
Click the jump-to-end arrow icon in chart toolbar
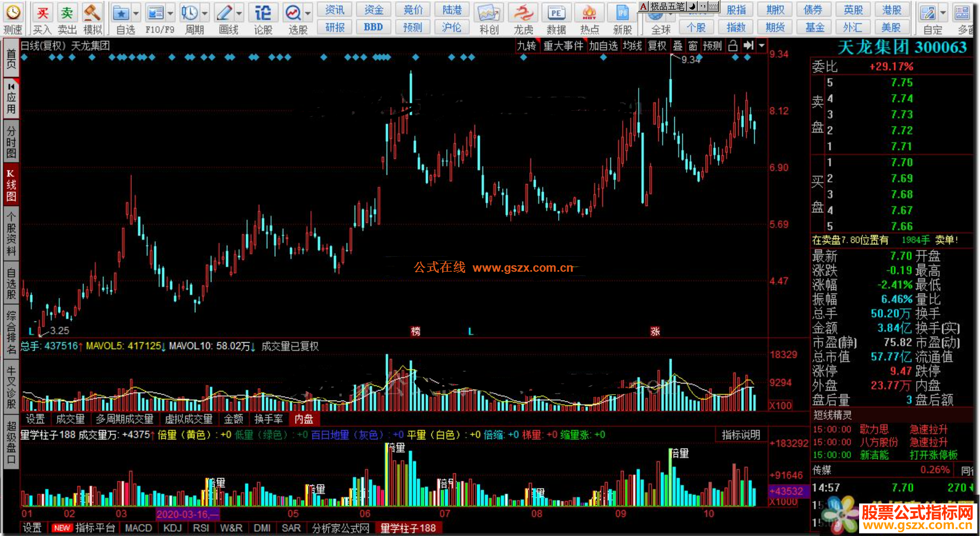749,46
